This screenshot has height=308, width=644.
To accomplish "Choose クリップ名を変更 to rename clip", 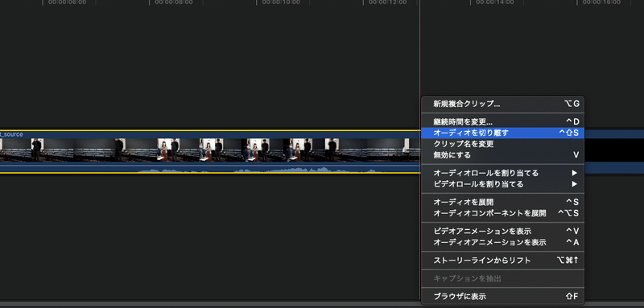I will [x=502, y=144].
